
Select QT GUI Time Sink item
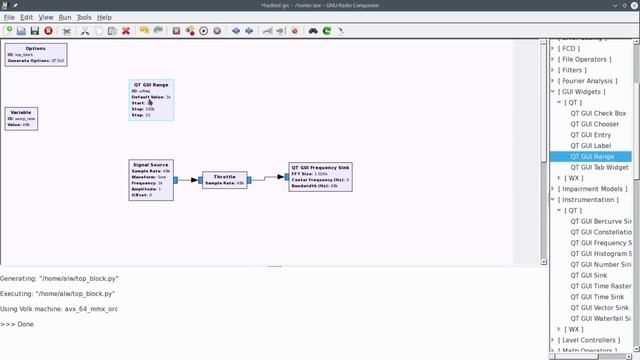tap(597, 297)
